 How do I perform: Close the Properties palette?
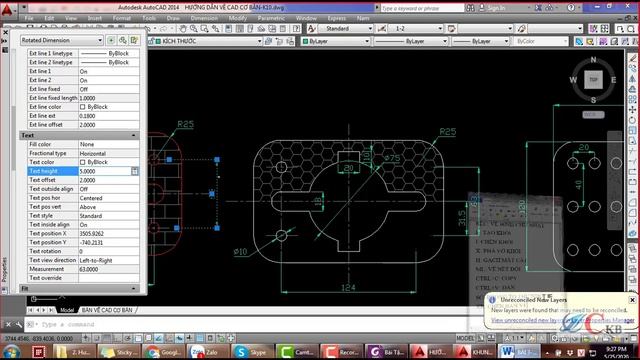tap(5, 32)
